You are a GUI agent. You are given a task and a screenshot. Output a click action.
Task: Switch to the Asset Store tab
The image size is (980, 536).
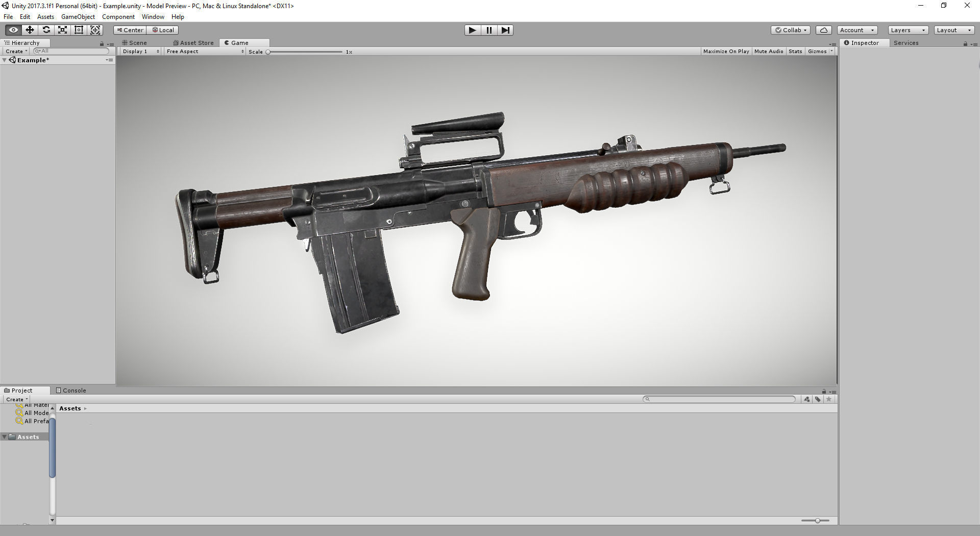coord(193,43)
